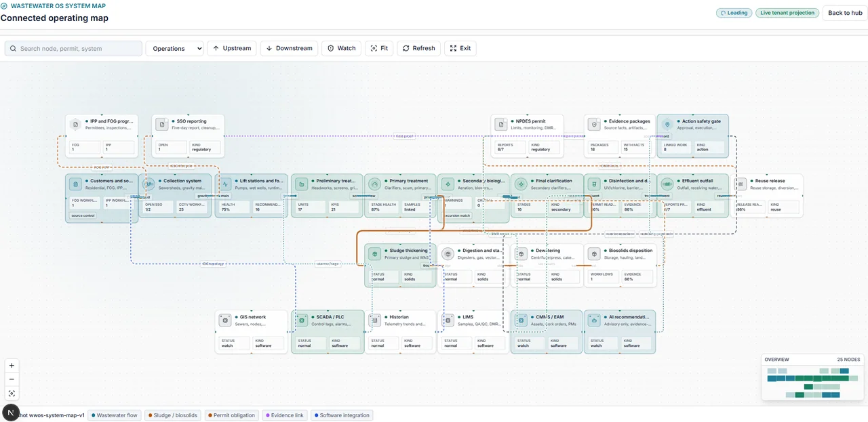This screenshot has width=868, height=422.
Task: Zoom out with the minus control
Action: tap(12, 379)
